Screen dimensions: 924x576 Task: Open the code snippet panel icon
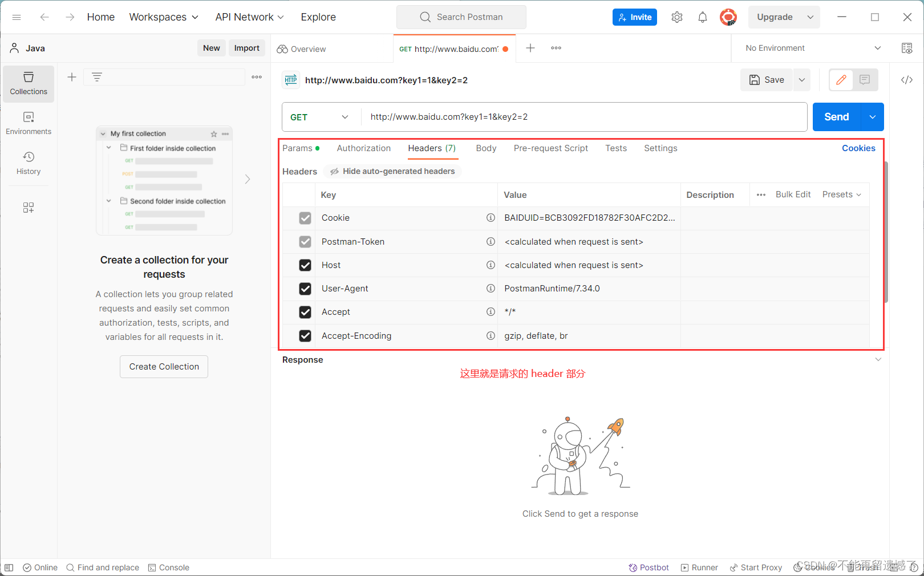click(x=907, y=80)
